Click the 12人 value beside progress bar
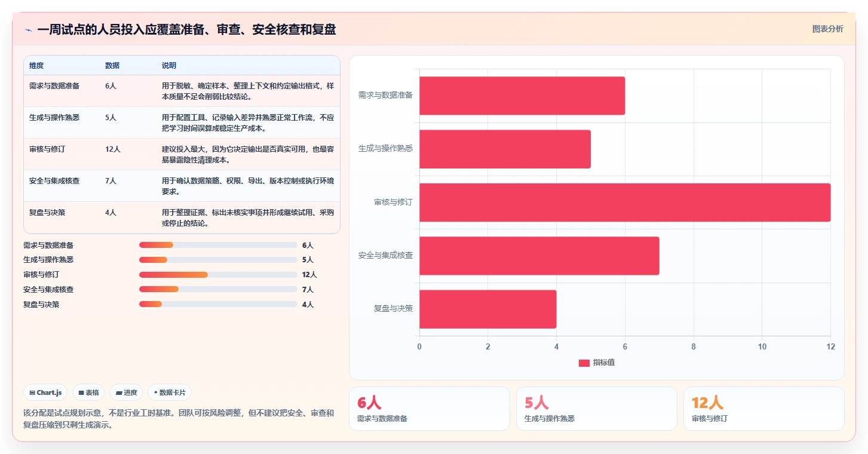 [x=309, y=275]
